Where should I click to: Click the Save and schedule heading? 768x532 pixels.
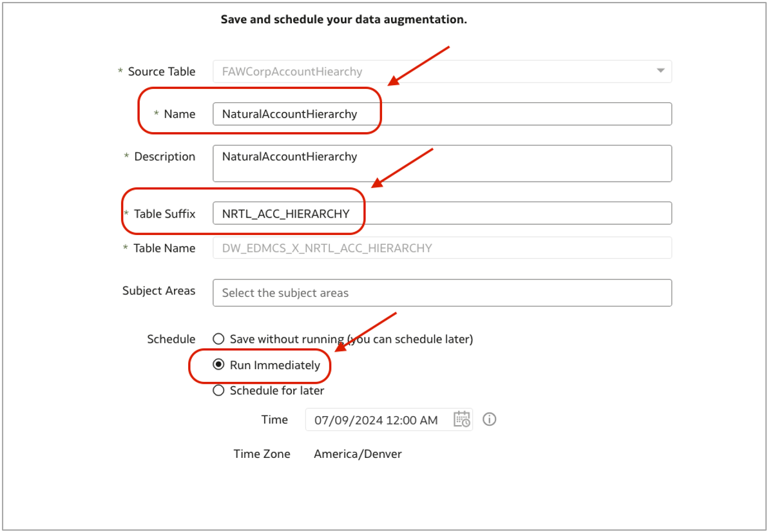(343, 19)
